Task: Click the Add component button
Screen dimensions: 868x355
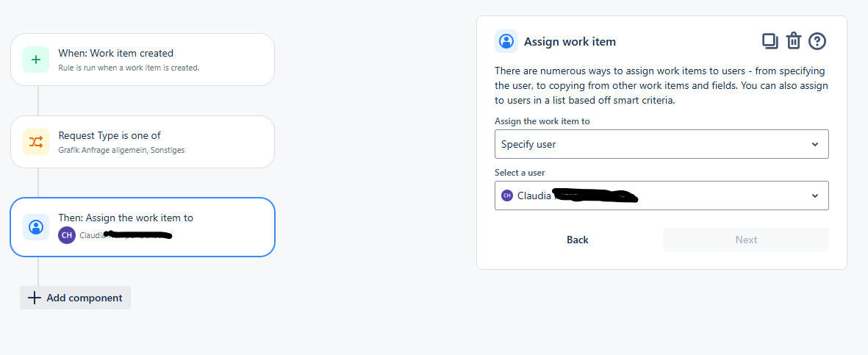Action: coord(75,298)
